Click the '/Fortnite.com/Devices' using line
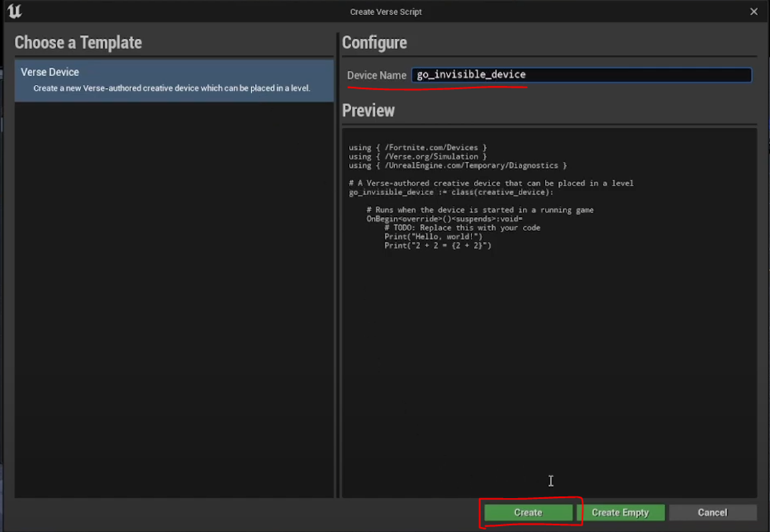The image size is (770, 532). [418, 147]
